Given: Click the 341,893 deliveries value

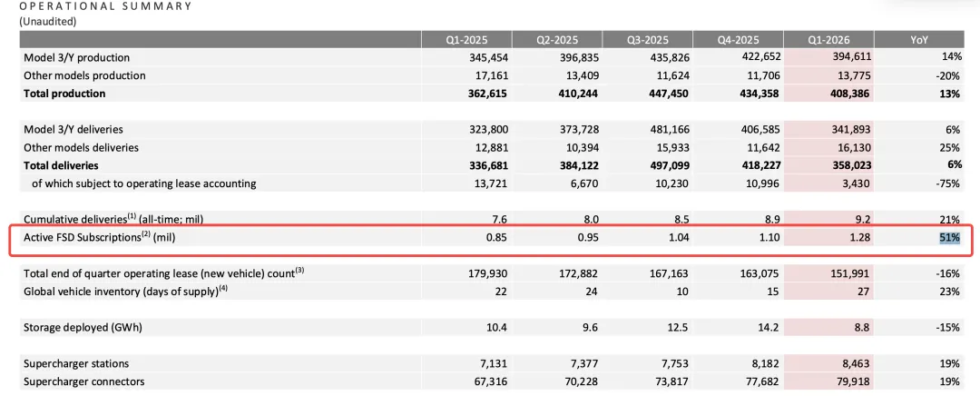Looking at the screenshot, I should pos(851,130).
